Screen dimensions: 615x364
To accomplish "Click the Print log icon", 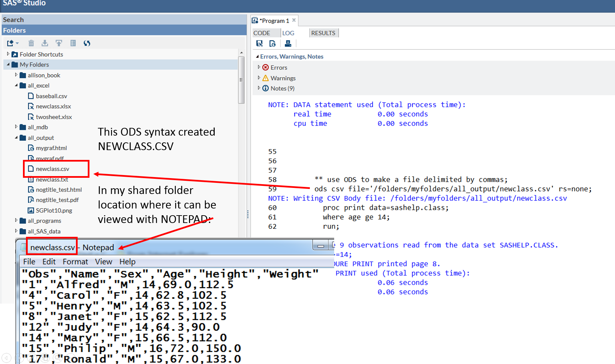I will tap(288, 44).
